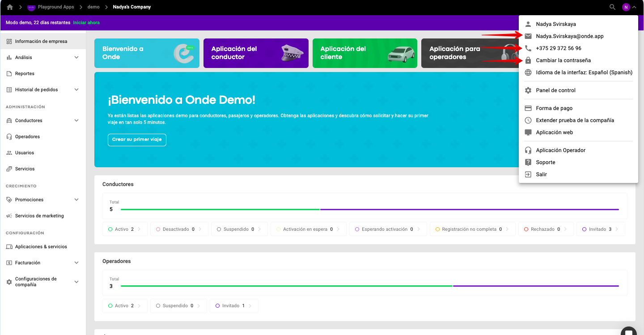The image size is (644, 335).
Task: Click the Iniciar ahora link
Action: (x=86, y=23)
